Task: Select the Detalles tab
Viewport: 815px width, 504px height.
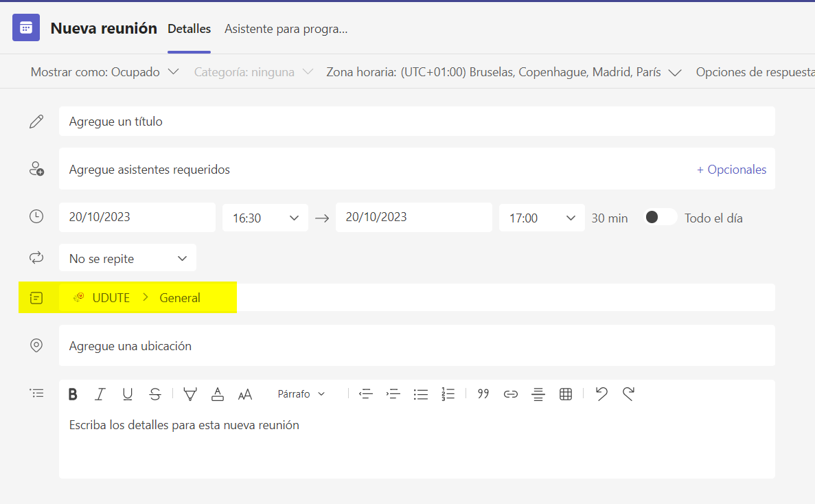Action: (x=190, y=29)
